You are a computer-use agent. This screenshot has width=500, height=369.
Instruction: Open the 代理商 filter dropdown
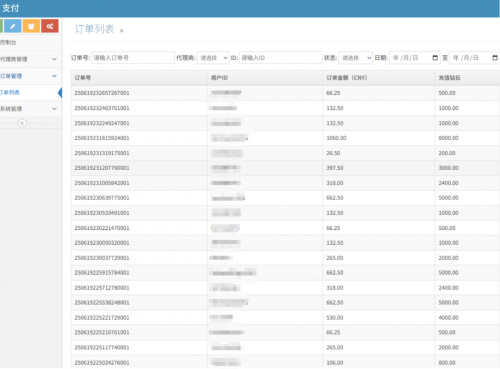click(213, 58)
